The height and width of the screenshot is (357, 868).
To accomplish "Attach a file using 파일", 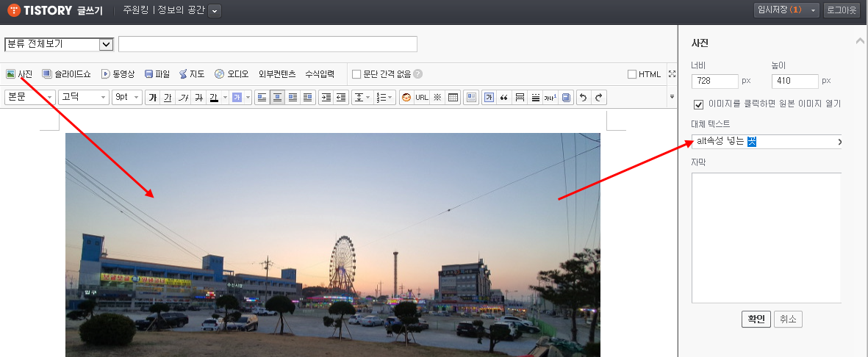I will tap(157, 73).
